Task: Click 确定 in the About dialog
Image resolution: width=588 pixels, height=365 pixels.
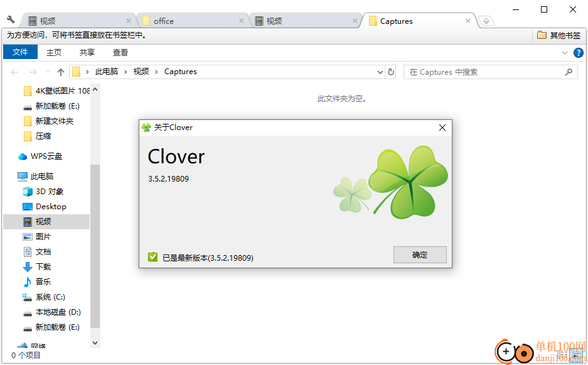Action: [420, 255]
